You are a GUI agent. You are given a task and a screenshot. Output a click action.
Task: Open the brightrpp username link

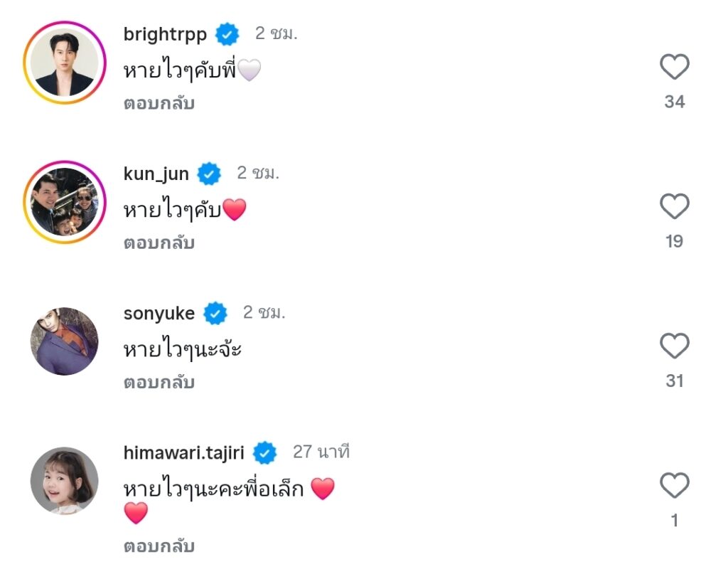pyautogui.click(x=165, y=34)
